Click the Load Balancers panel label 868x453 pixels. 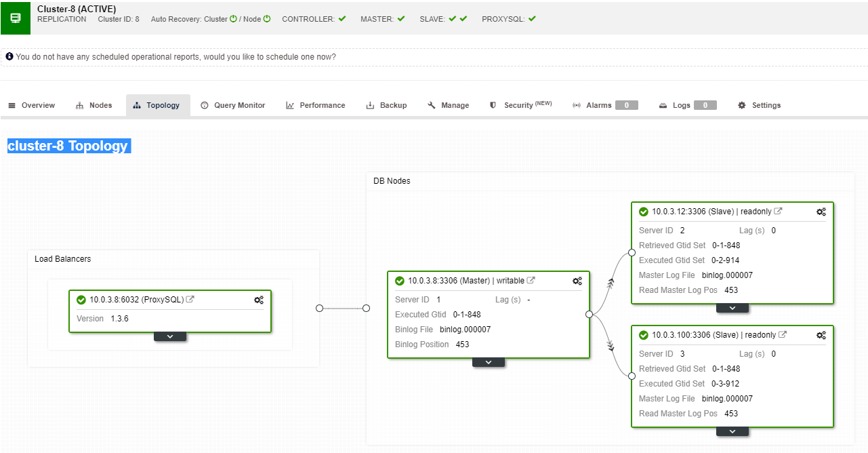(62, 259)
